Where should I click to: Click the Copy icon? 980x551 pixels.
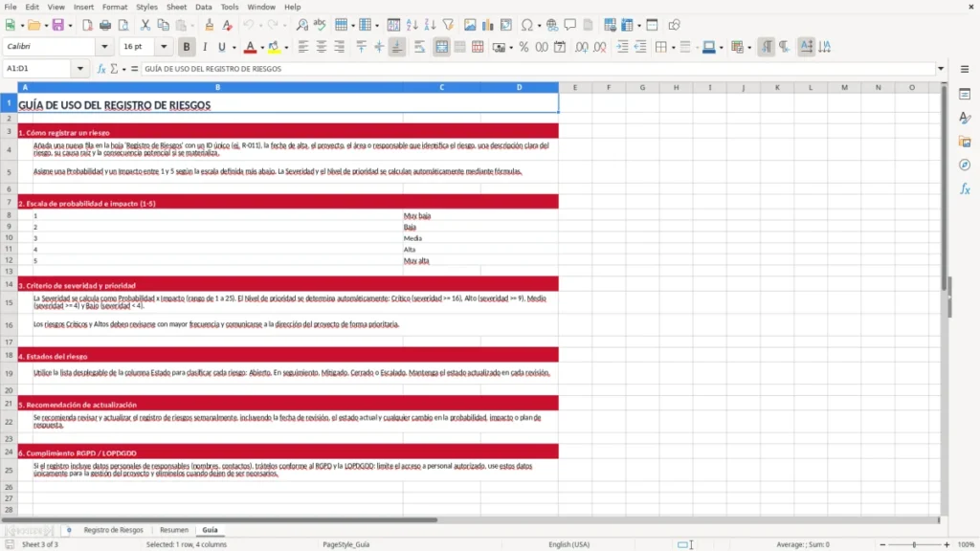tap(163, 25)
